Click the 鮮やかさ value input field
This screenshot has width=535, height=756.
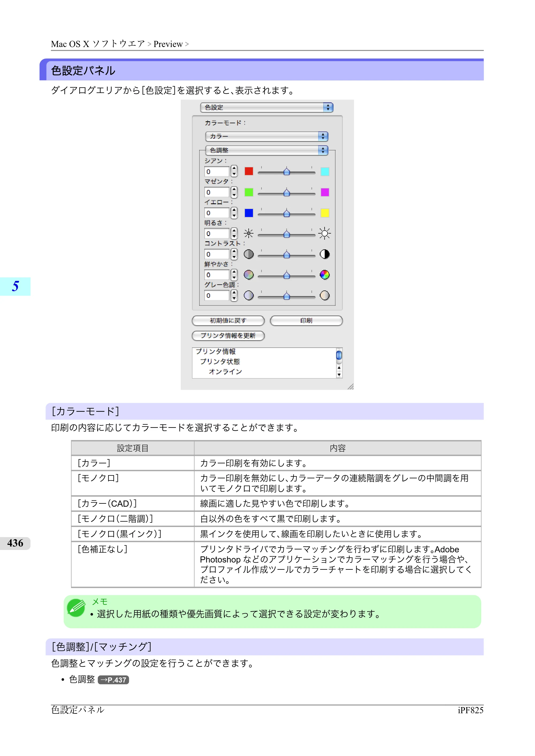tap(217, 275)
